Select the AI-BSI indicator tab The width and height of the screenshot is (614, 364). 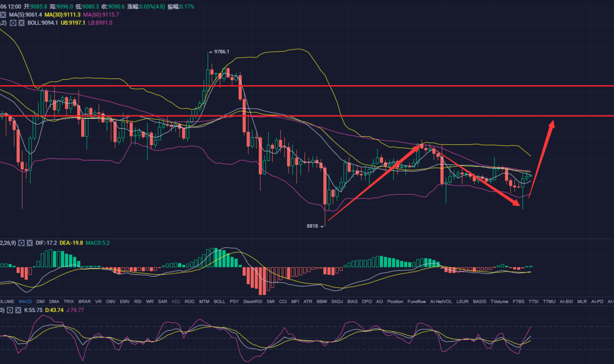click(566, 301)
